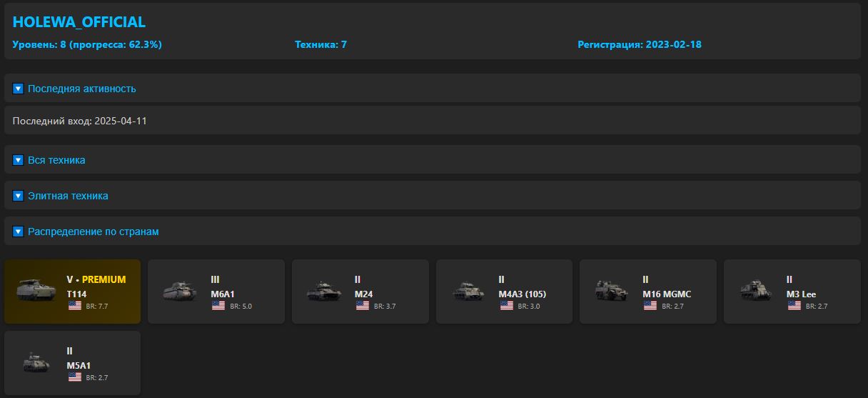Click the M6A1 tank image

pyautogui.click(x=180, y=291)
